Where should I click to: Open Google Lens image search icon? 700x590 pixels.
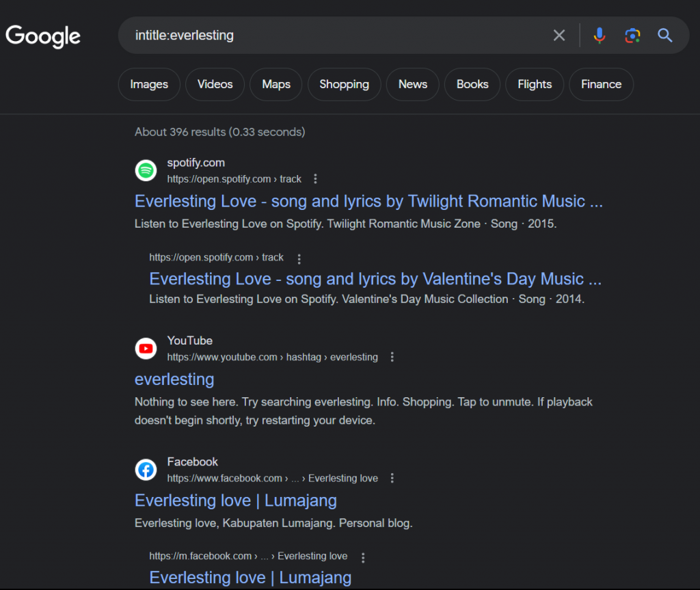point(632,36)
